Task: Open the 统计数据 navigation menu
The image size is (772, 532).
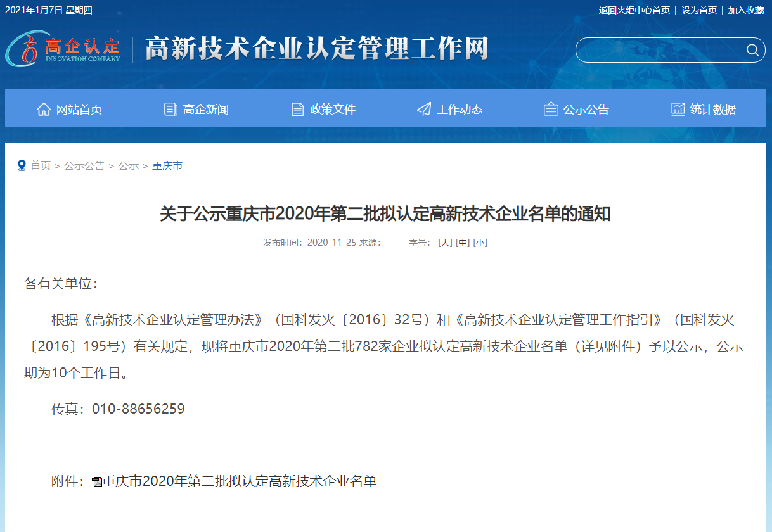Action: [712, 110]
